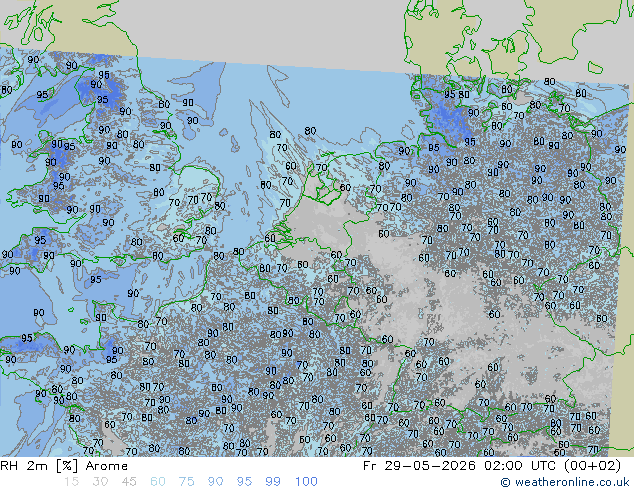Click the legend entry 75
The image size is (634, 490).
pos(186,482)
